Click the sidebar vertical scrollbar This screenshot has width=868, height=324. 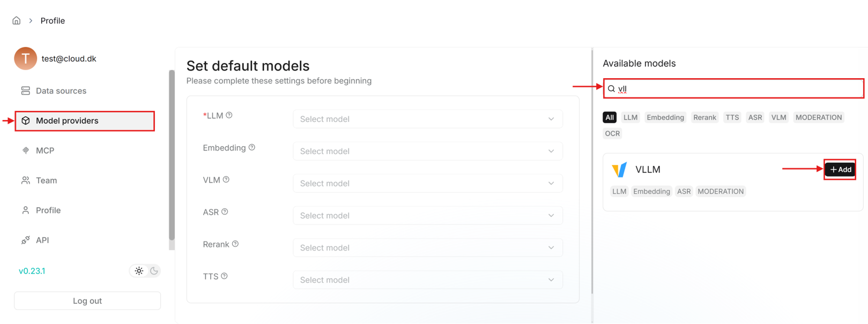(x=172, y=155)
